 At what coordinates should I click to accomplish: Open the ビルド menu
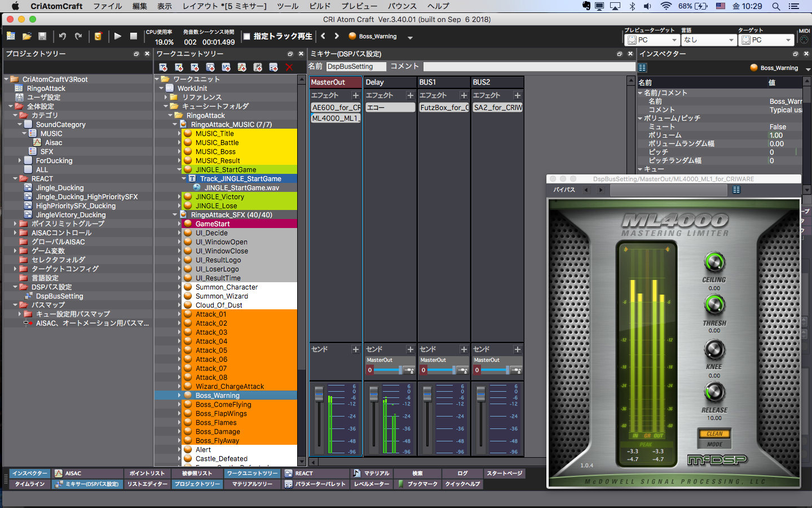[320, 6]
